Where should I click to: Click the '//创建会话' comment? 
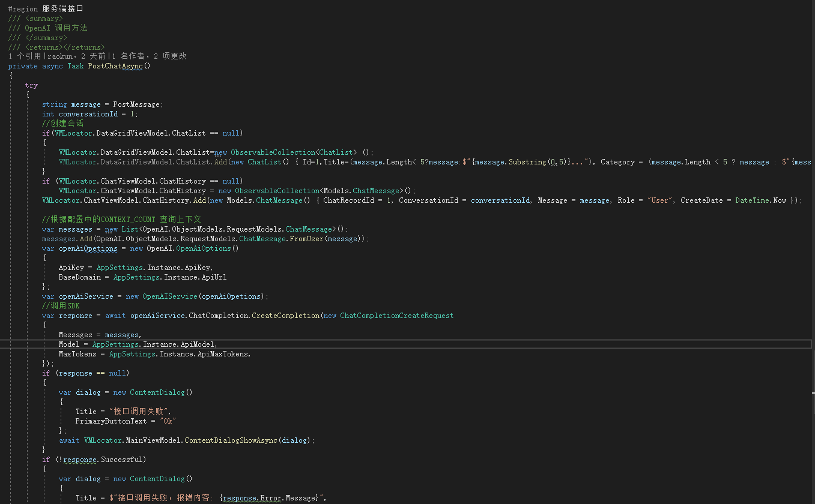[62, 124]
